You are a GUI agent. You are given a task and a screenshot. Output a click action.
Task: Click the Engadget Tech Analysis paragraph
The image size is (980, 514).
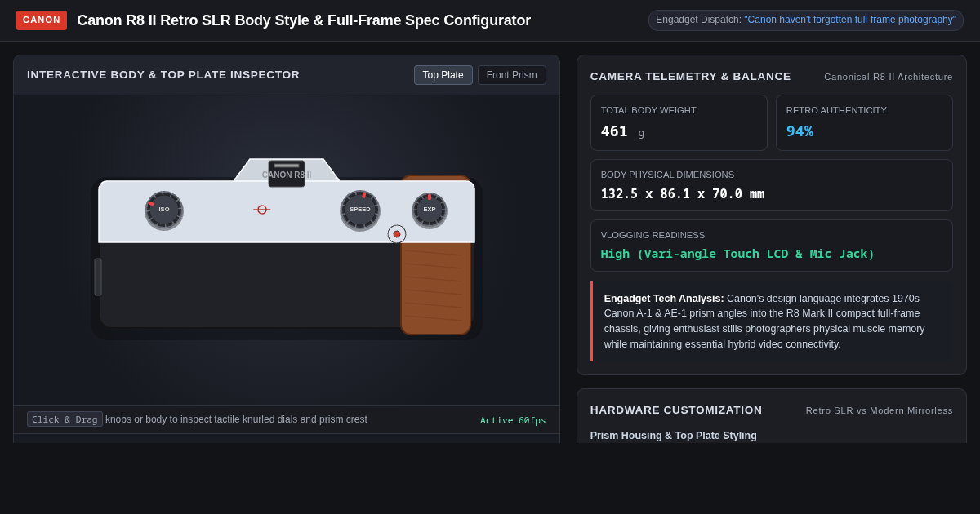(771, 321)
